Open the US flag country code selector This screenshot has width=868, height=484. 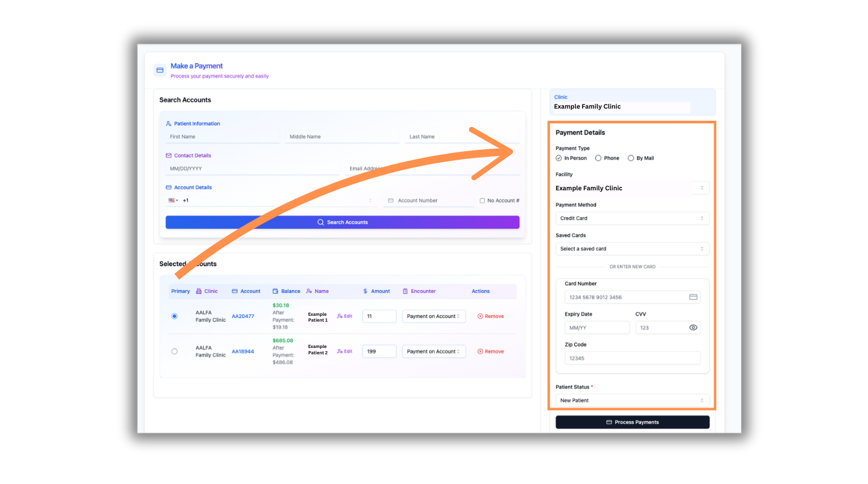tap(173, 200)
